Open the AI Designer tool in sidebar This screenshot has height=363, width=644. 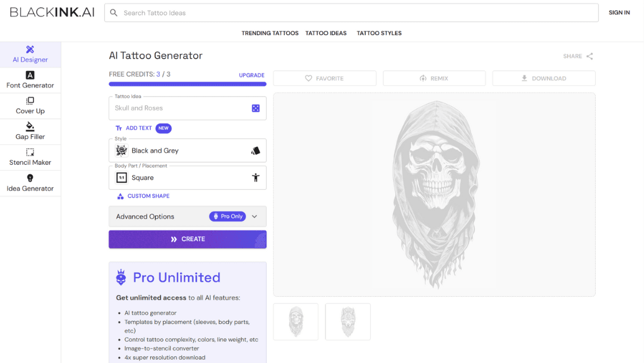[30, 54]
